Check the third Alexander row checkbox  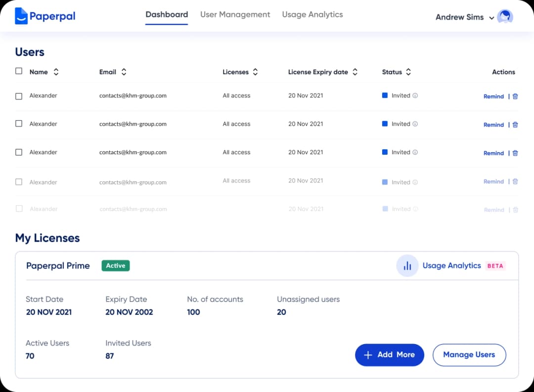19,152
